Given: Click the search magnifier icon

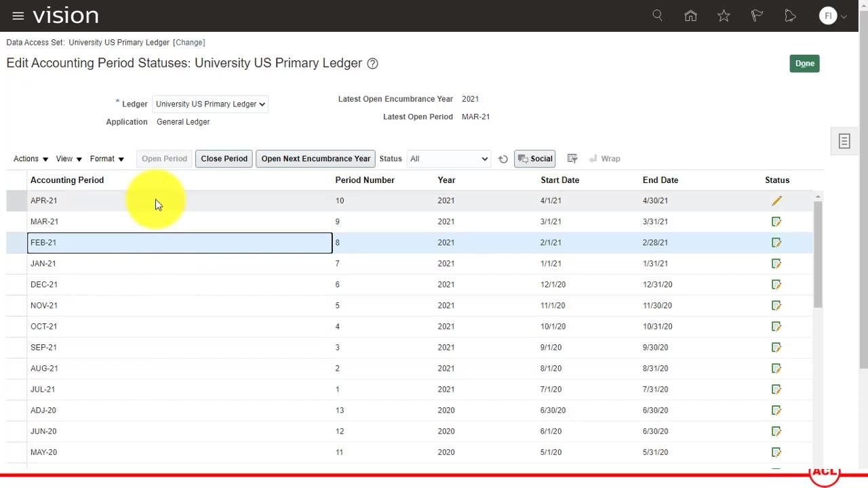Looking at the screenshot, I should pos(657,16).
